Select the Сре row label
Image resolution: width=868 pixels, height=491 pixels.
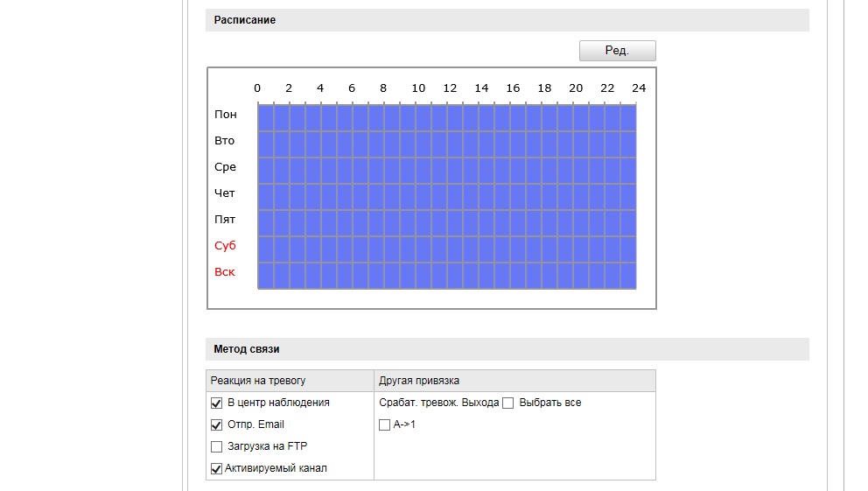[225, 166]
